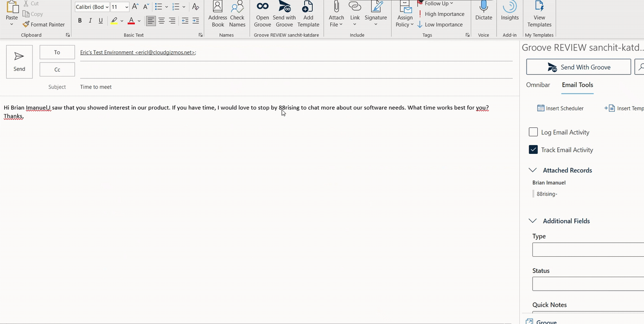Click the Cc button
Image resolution: width=644 pixels, height=324 pixels.
tap(57, 70)
